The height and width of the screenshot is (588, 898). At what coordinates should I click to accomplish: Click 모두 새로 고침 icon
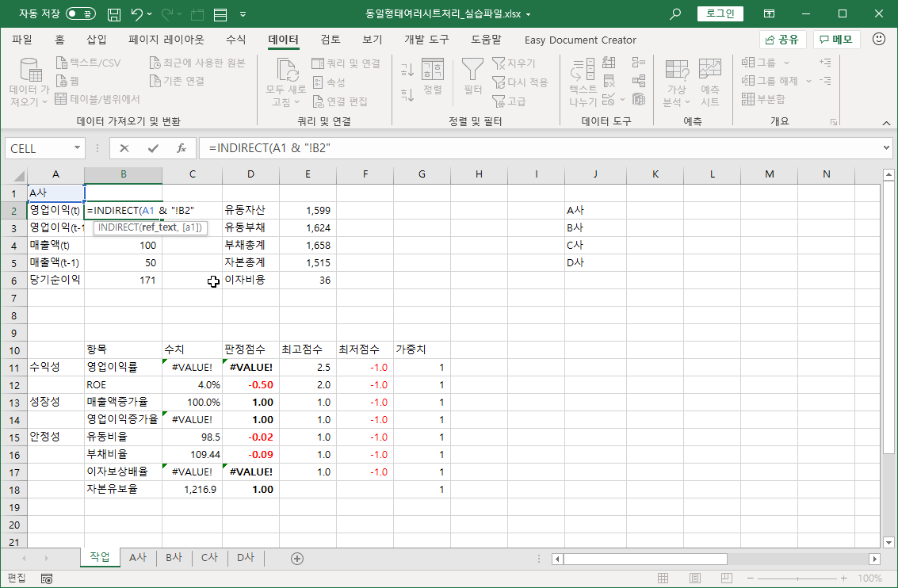[286, 71]
